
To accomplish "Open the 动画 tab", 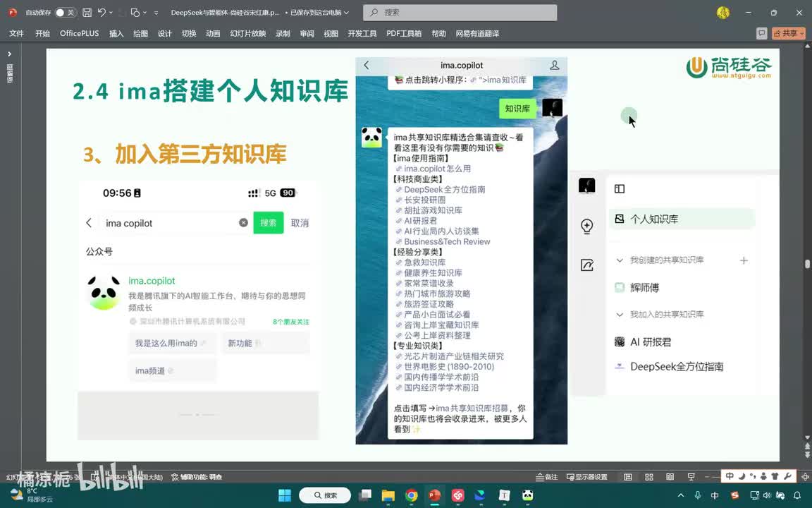I will pos(213,33).
